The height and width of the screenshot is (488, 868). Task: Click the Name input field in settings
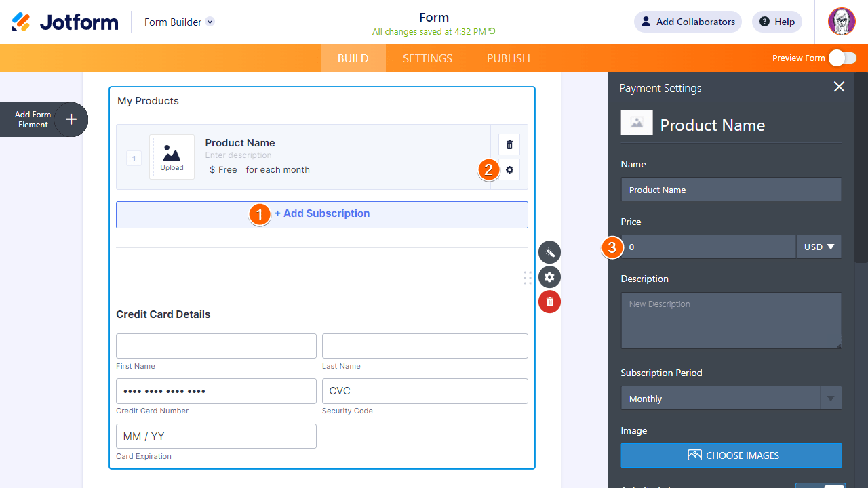(x=731, y=190)
